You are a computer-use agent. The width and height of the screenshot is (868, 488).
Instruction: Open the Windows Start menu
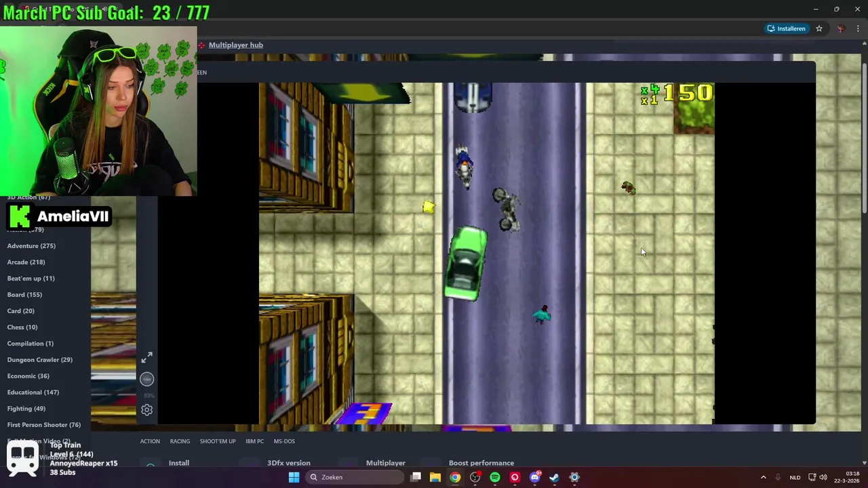294,477
